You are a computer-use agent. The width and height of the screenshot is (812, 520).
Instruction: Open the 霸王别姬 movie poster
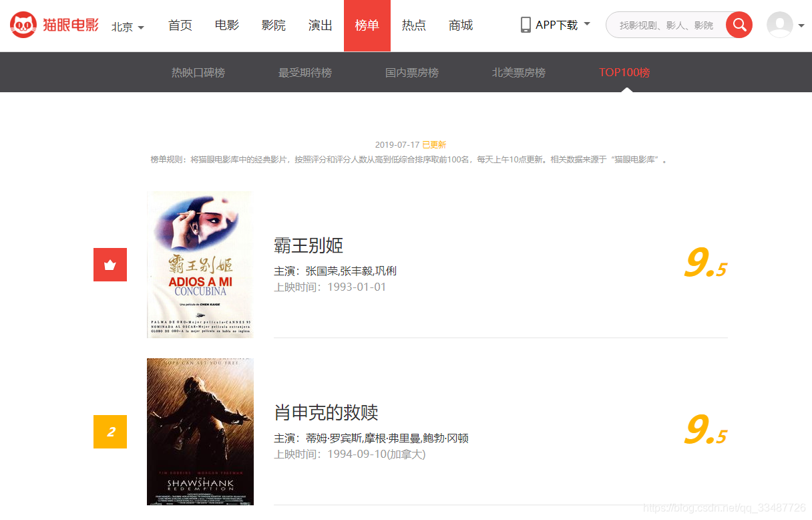[x=200, y=265]
